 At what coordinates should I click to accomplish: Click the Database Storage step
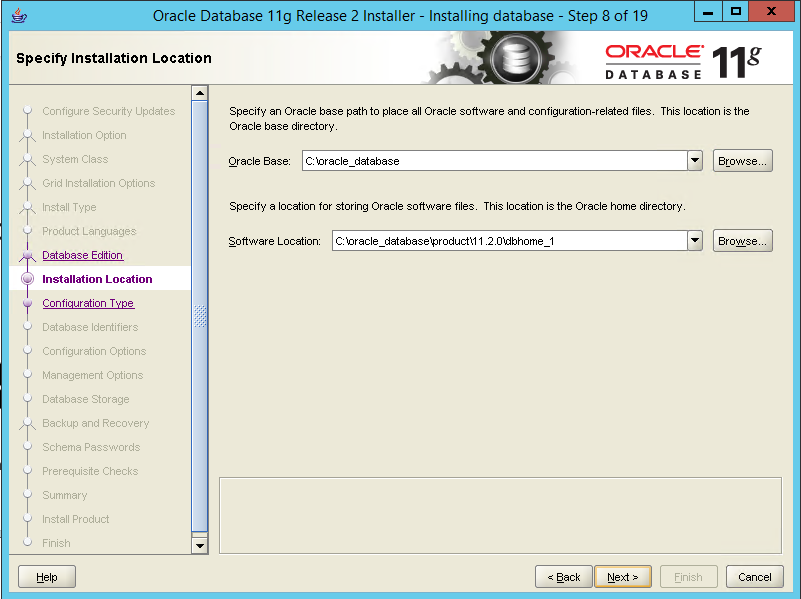[x=86, y=399]
